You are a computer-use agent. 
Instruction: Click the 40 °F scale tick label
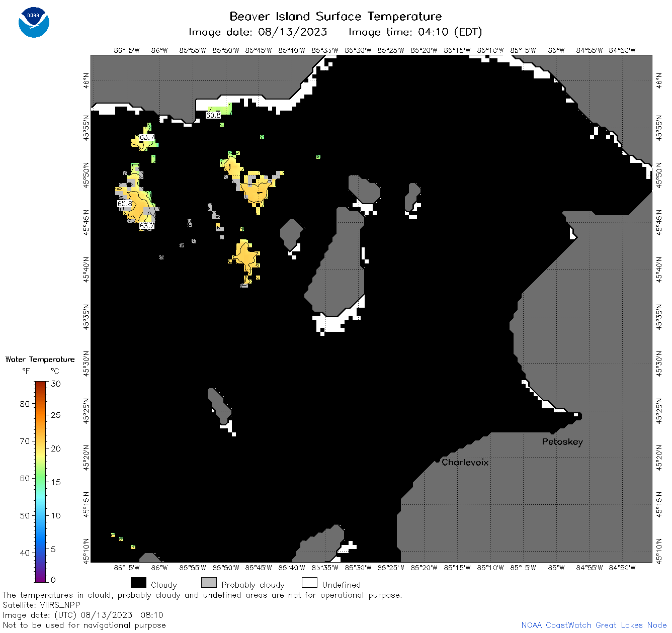click(x=25, y=553)
